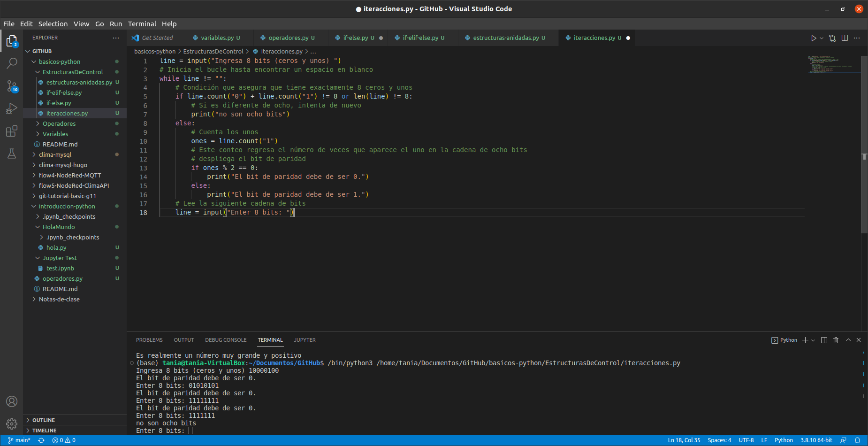Run Python file with the play button
The width and height of the screenshot is (868, 446).
pyautogui.click(x=814, y=38)
